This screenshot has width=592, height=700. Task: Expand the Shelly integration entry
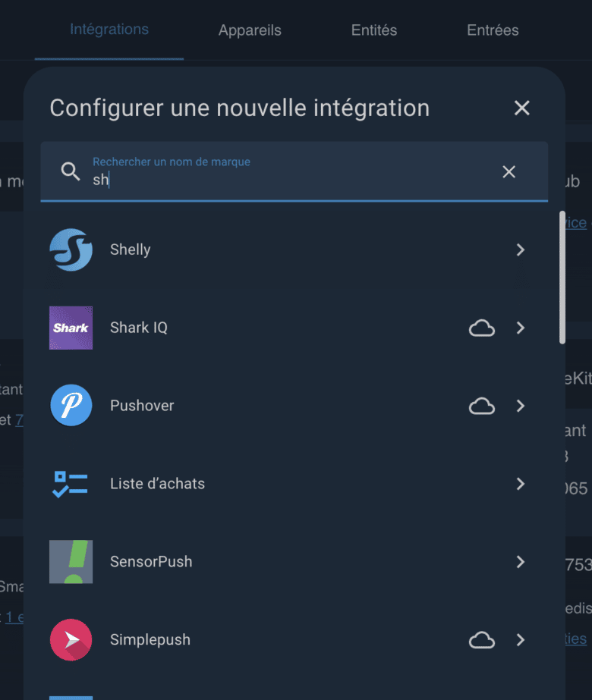click(521, 250)
